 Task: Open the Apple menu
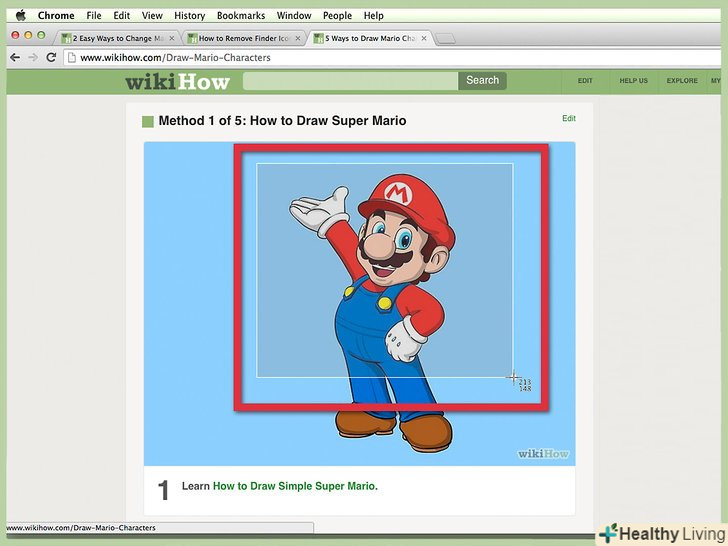[19, 16]
